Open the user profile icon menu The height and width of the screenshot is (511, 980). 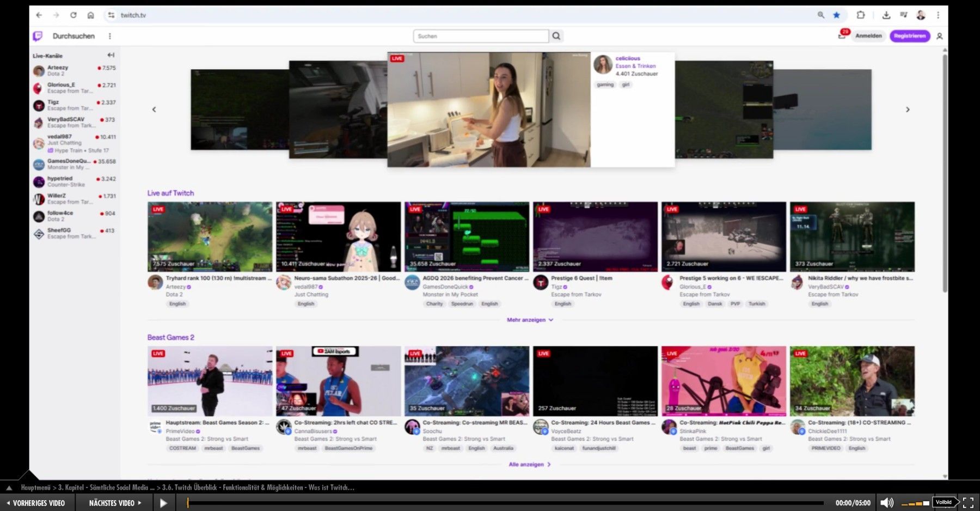coord(939,36)
